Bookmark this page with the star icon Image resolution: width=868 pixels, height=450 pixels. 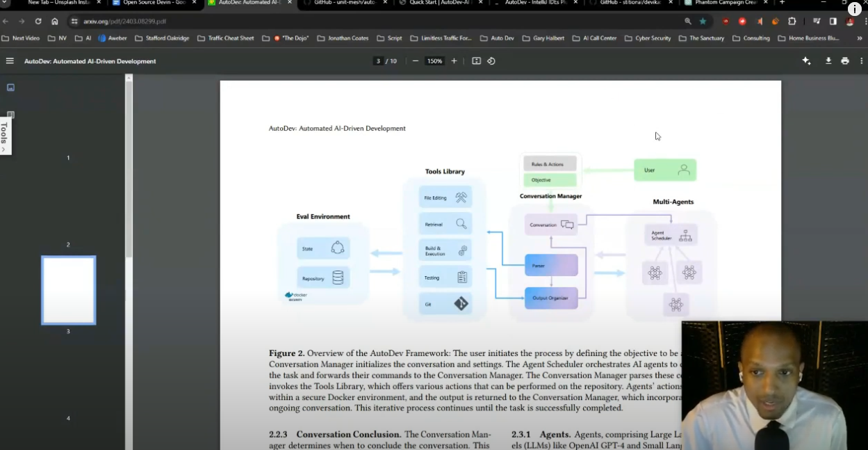point(703,22)
